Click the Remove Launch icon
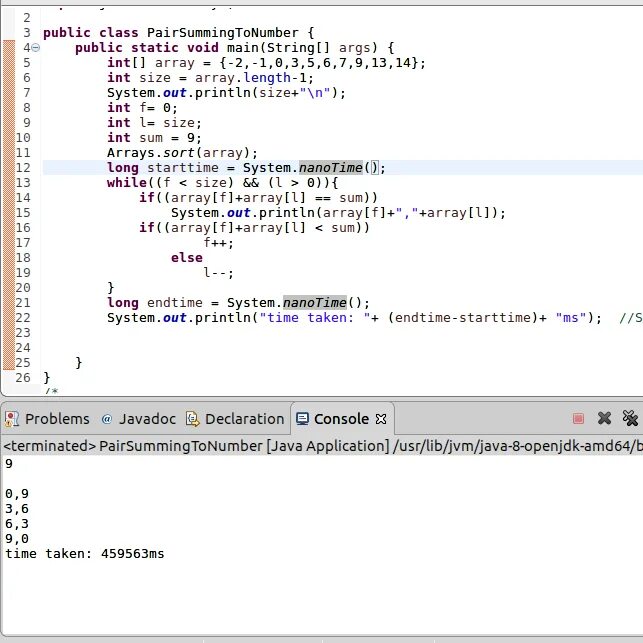The image size is (643, 643). [x=604, y=418]
